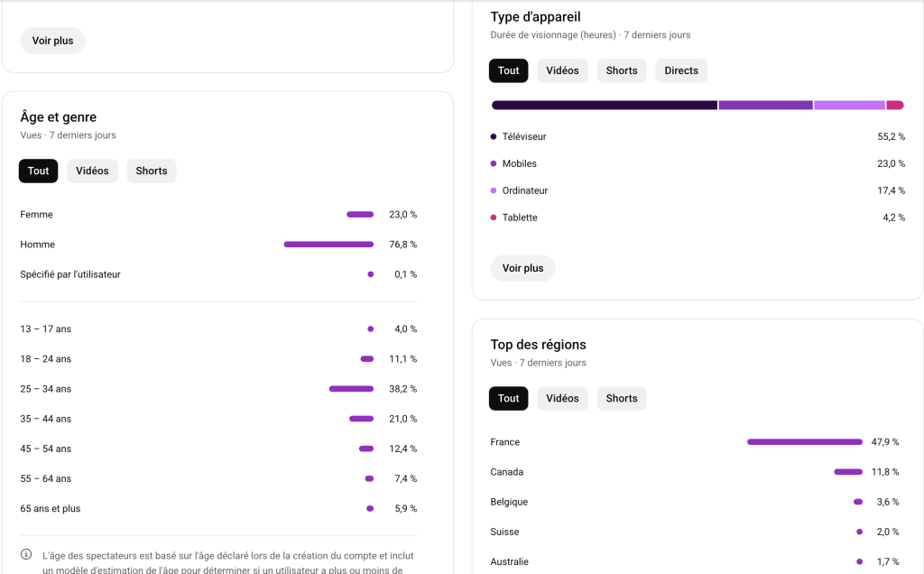Switch to Vidéos in Âge et genre card
The width and height of the screenshot is (924, 574).
(92, 171)
